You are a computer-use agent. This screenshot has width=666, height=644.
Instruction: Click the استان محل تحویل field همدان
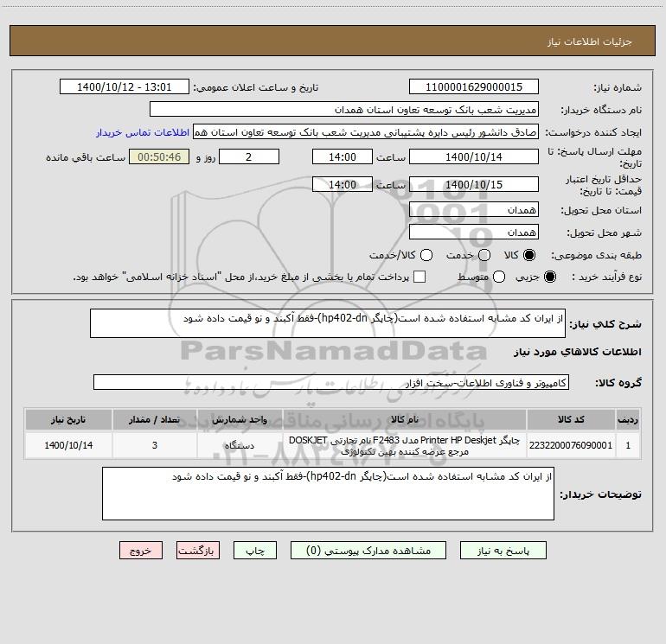click(474, 209)
